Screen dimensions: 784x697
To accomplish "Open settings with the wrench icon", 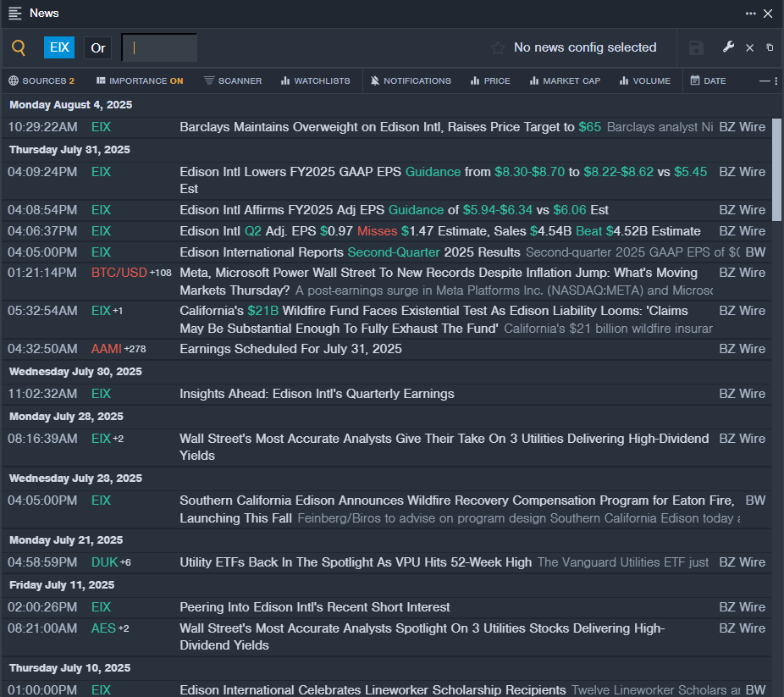I will [x=728, y=47].
